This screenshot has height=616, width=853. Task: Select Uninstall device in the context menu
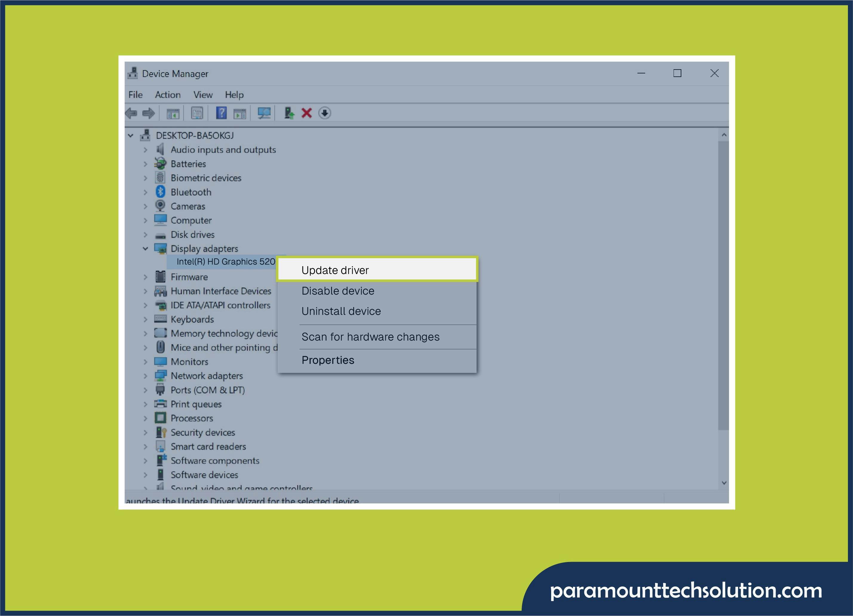coord(341,311)
